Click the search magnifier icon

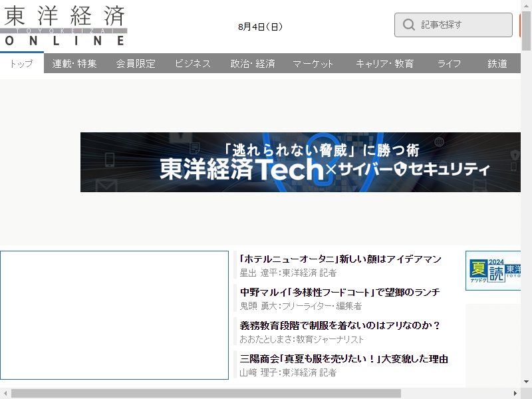[x=408, y=25]
